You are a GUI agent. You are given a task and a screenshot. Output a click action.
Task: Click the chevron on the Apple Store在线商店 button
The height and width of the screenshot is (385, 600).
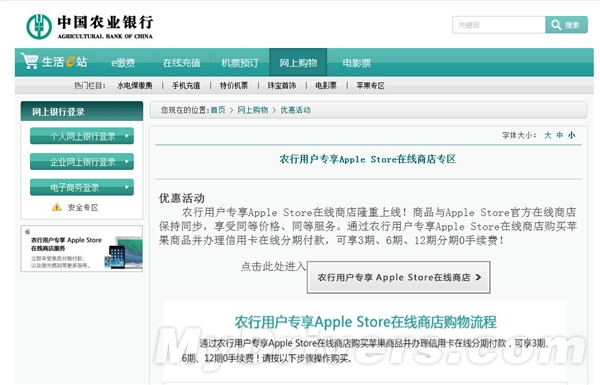pyautogui.click(x=478, y=277)
